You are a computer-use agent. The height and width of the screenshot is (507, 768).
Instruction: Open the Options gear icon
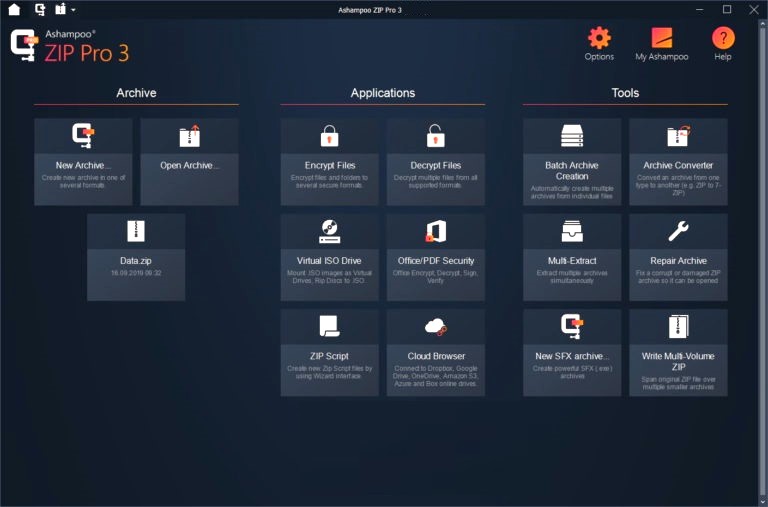(599, 39)
